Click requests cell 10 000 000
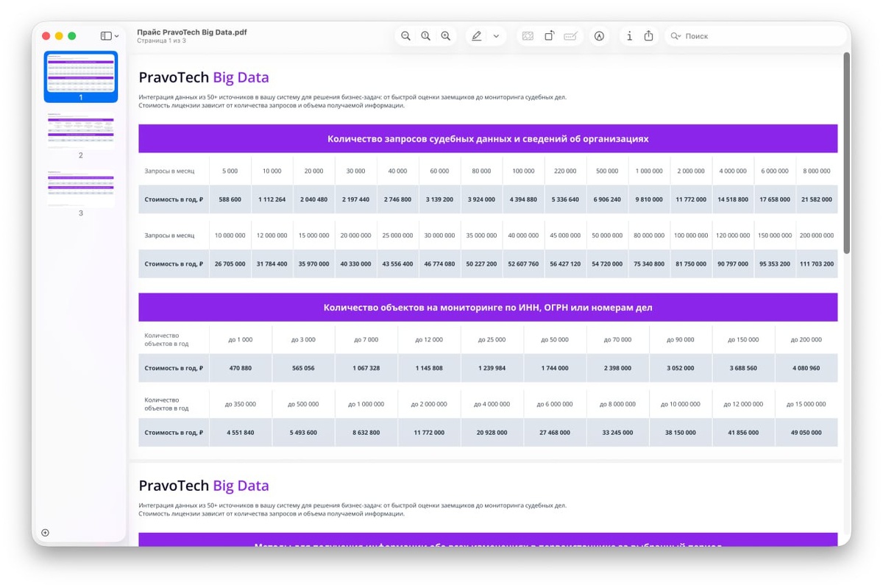 (230, 235)
